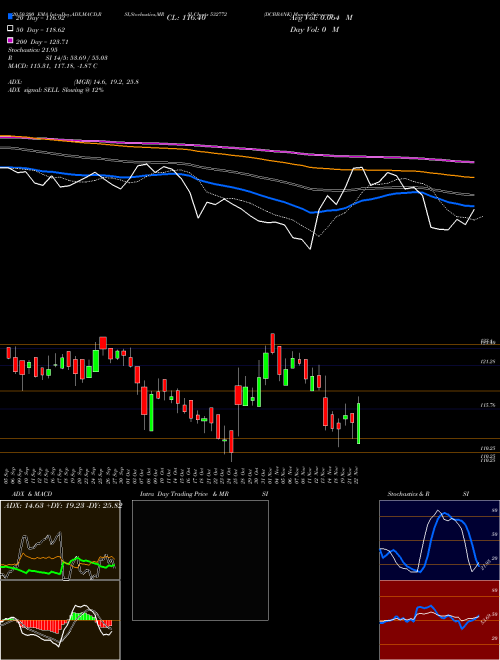Click the blue 20 Day legend swatch
Image resolution: width=500 pixels, height=660 pixels.
coord(10,17)
